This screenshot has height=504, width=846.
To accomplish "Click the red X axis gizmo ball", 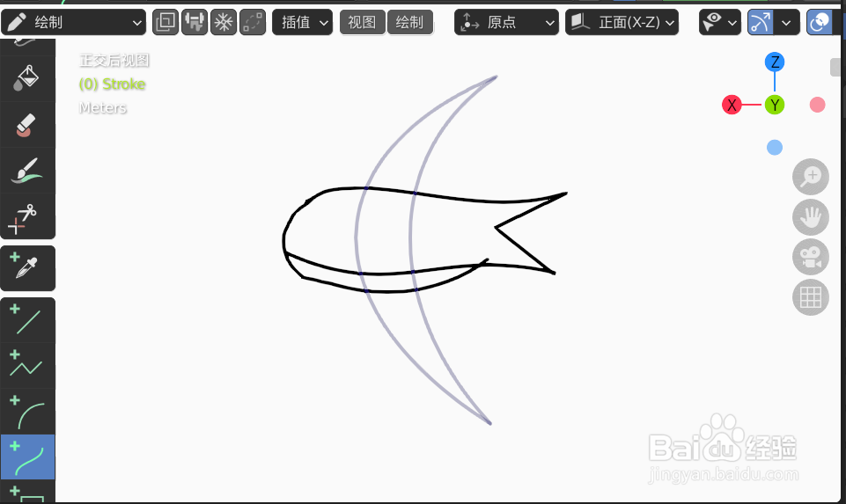I will pyautogui.click(x=732, y=105).
